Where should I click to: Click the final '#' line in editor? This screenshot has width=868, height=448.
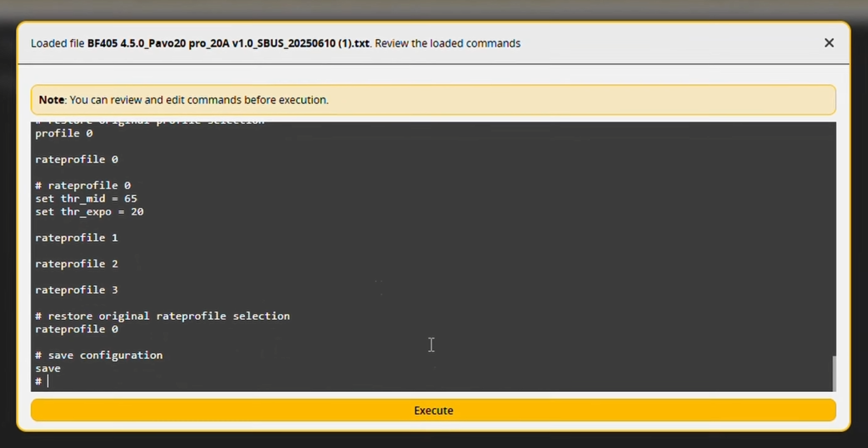tap(39, 382)
